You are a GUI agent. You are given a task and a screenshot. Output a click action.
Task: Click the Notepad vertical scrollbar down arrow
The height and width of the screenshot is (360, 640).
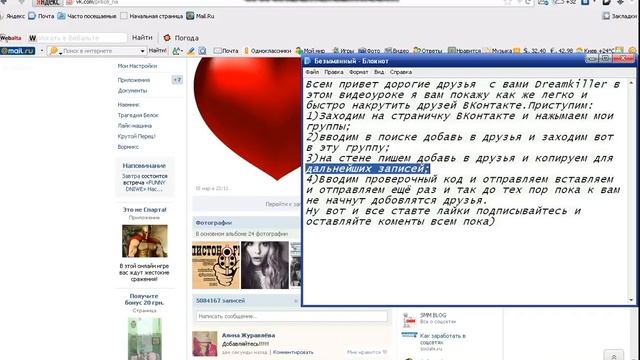pyautogui.click(x=631, y=300)
